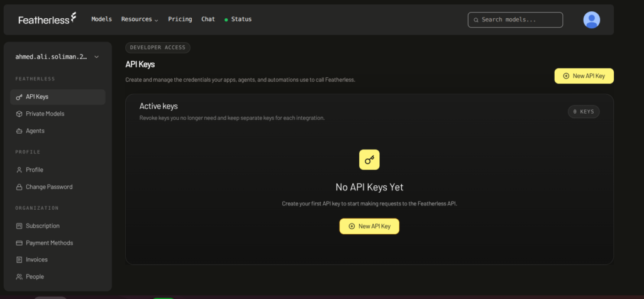
Task: Select API Keys in sidebar
Action: click(x=58, y=97)
